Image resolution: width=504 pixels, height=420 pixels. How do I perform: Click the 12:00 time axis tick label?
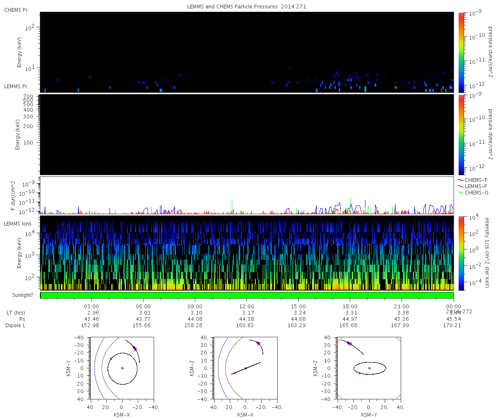click(247, 307)
